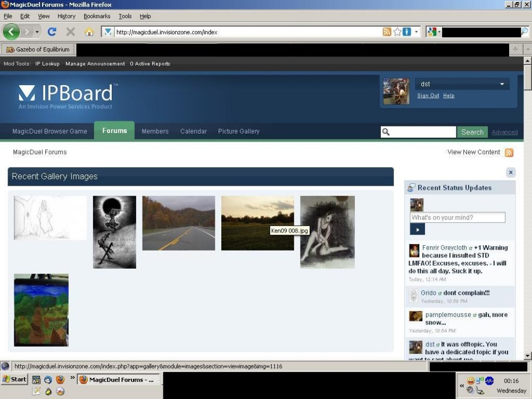Click the blue info icon in address bar
The height and width of the screenshot is (399, 532).
[406, 32]
